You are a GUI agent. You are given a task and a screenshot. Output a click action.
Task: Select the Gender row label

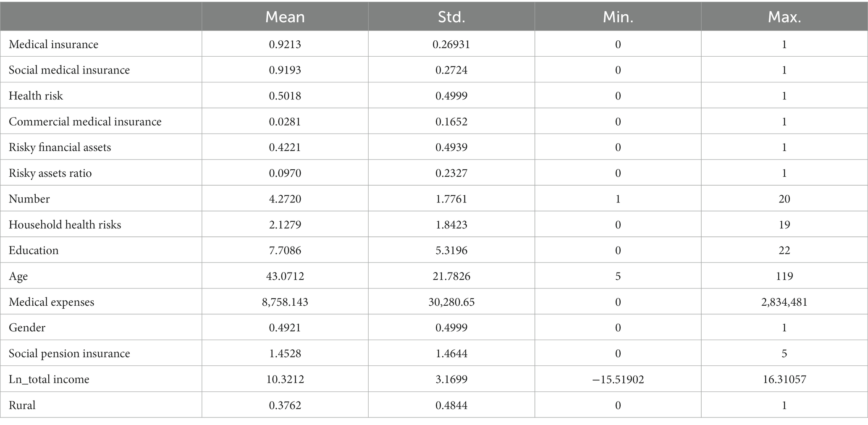pos(27,328)
